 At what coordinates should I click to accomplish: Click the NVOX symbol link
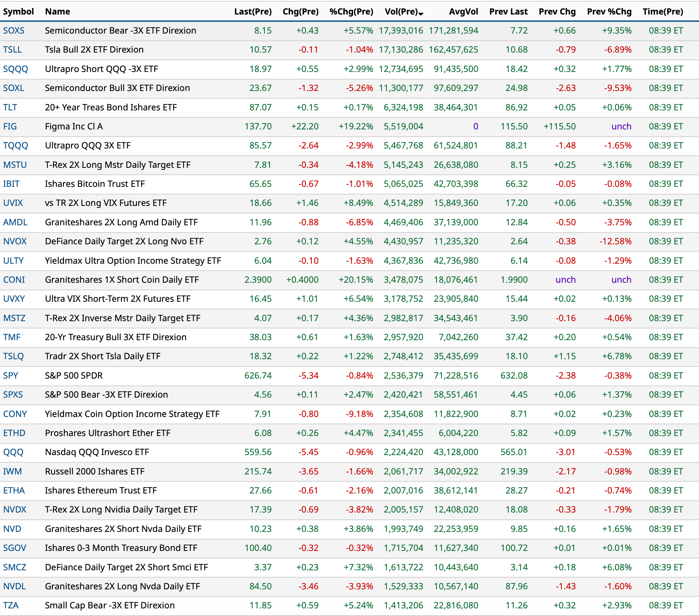point(15,241)
